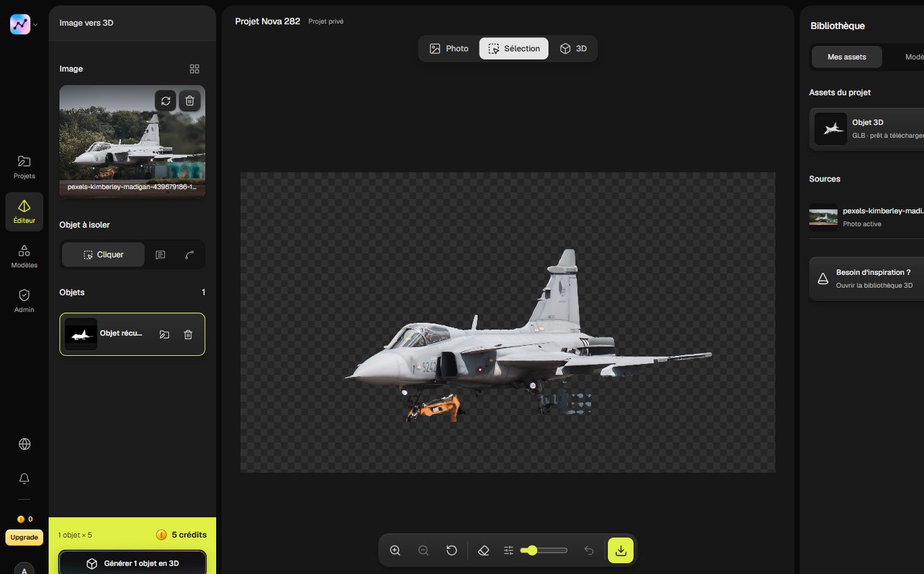924x574 pixels.
Task: Open the Mes assets tab
Action: pos(847,57)
